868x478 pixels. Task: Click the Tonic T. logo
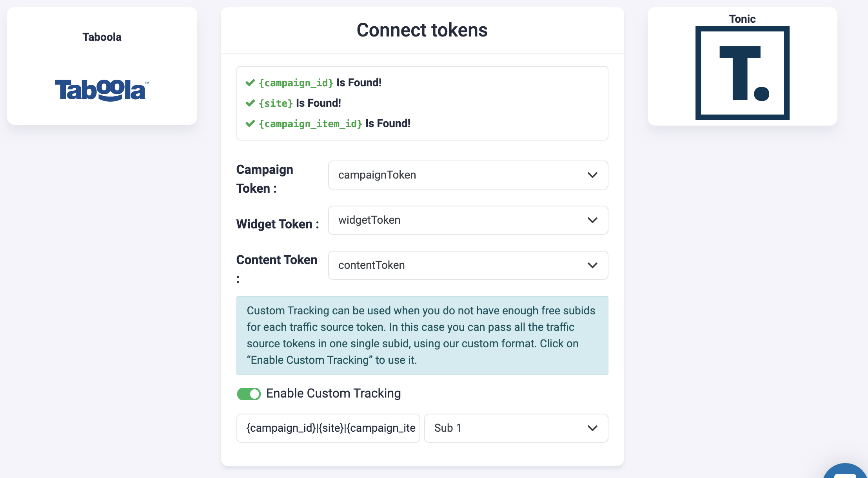point(742,73)
